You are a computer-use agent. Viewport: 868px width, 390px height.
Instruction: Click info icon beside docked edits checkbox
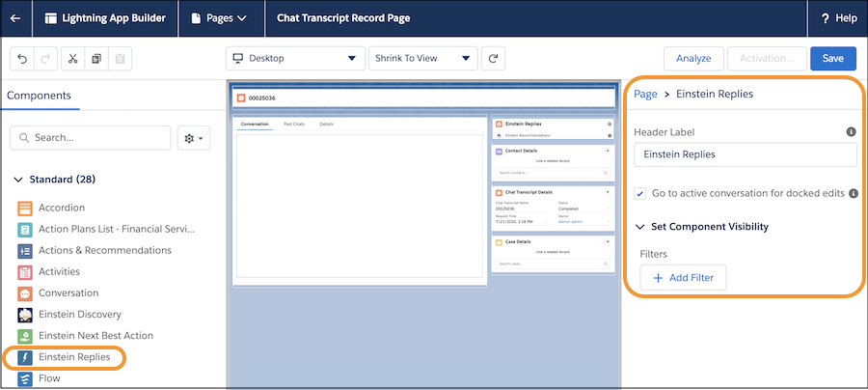pos(854,193)
